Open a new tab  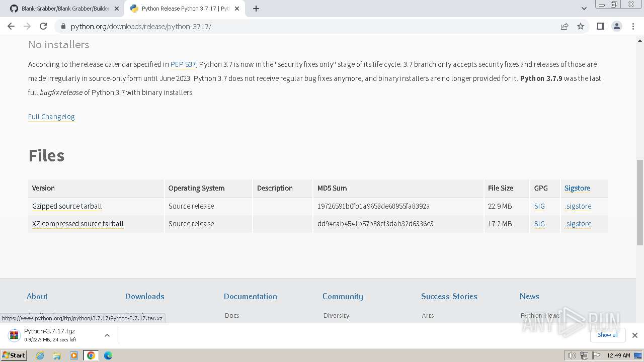coord(256,9)
